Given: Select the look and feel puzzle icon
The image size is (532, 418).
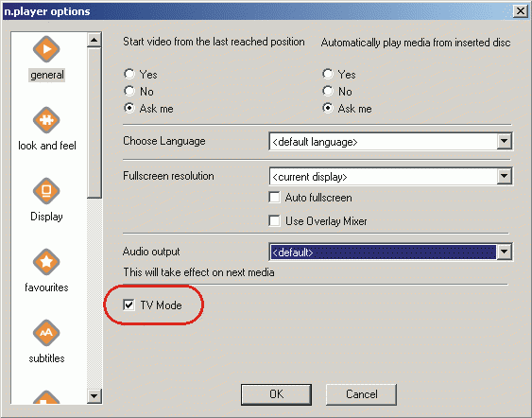Looking at the screenshot, I should pyautogui.click(x=46, y=120).
